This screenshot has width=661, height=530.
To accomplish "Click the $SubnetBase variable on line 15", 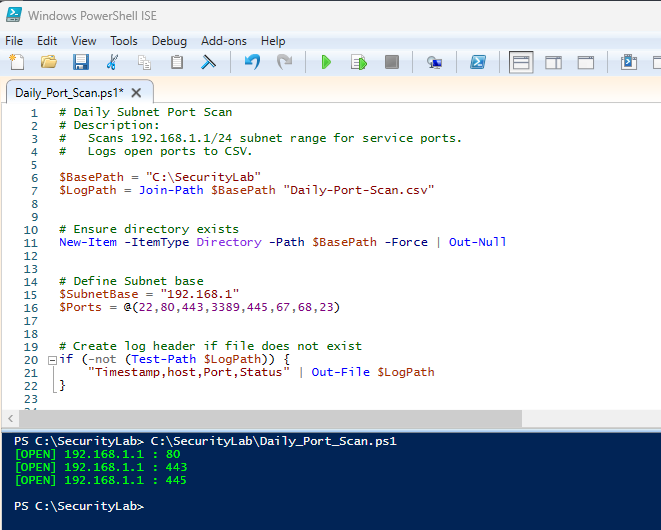I will (99, 294).
